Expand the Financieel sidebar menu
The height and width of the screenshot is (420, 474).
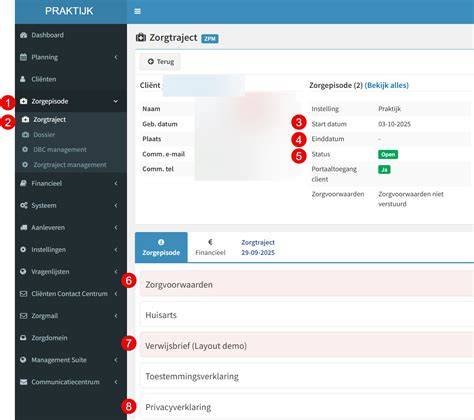tap(116, 183)
